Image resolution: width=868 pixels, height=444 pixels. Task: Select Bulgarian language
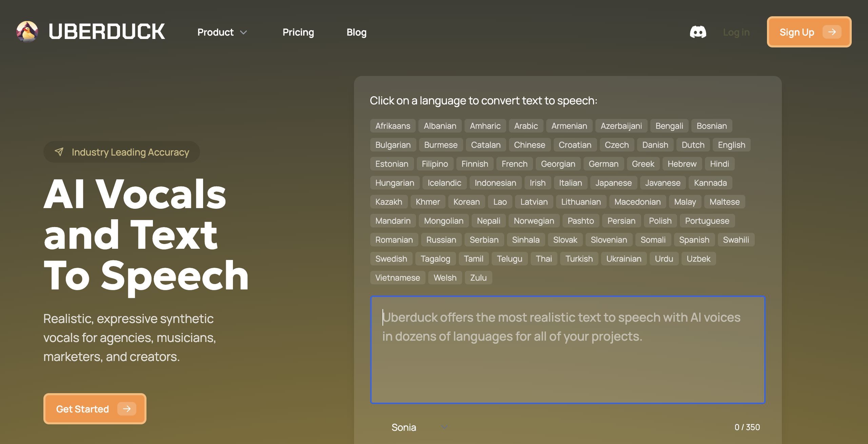393,145
